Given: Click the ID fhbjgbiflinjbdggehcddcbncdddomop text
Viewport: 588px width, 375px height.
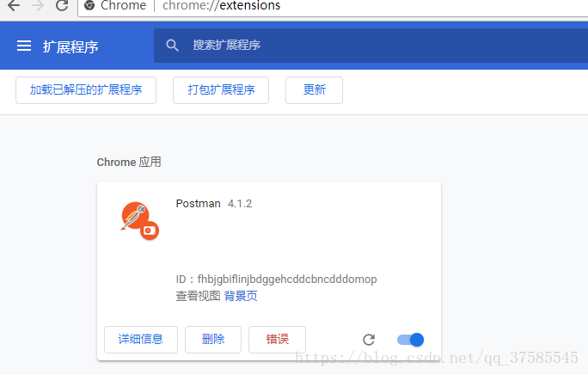Looking at the screenshot, I should (276, 280).
